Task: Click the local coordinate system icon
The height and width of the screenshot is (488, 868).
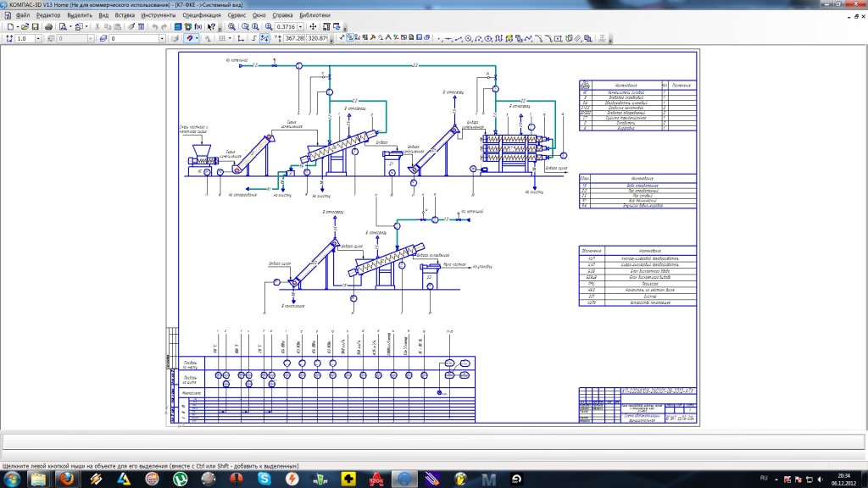Action: (x=241, y=39)
